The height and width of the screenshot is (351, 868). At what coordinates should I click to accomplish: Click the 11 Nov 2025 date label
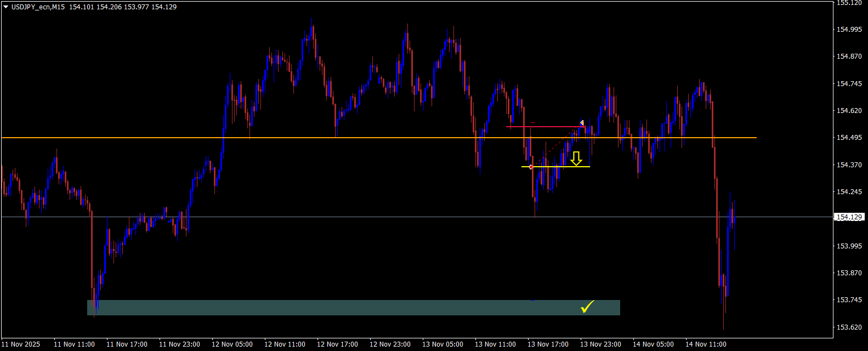tap(21, 344)
